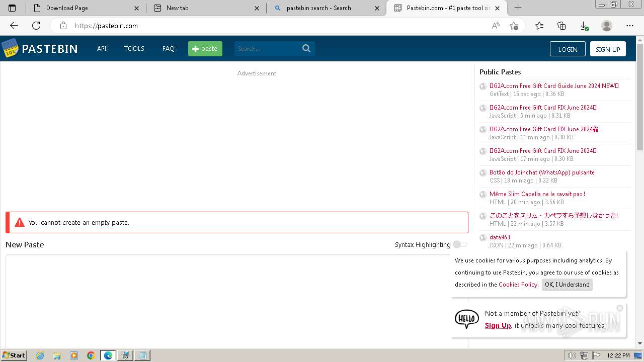Open Même Slim Capella ne le savait pas paste

[x=537, y=194]
